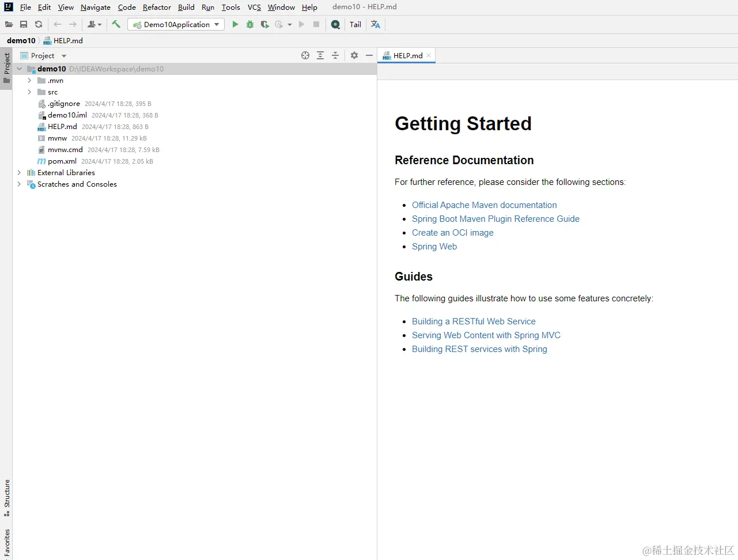738x560 pixels.
Task: Open the Window menu
Action: [281, 7]
